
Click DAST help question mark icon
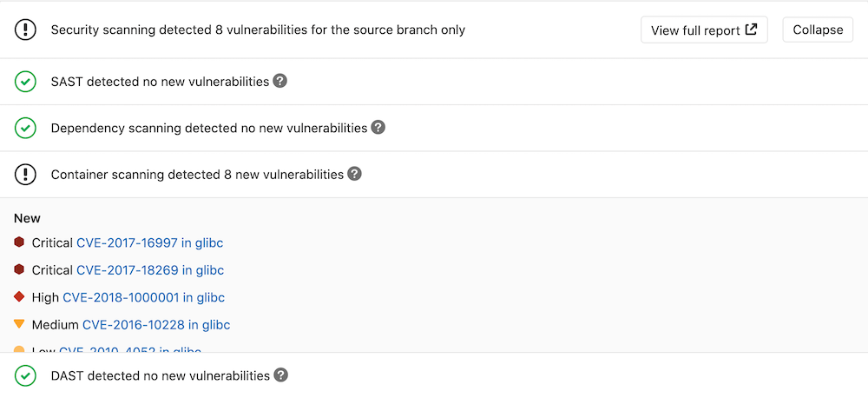[280, 375]
